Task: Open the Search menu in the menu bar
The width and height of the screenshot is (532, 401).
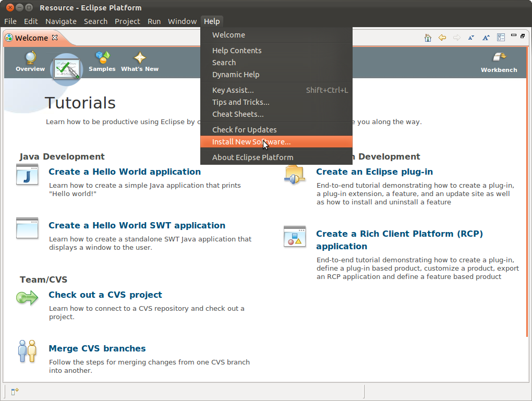Action: coord(95,21)
